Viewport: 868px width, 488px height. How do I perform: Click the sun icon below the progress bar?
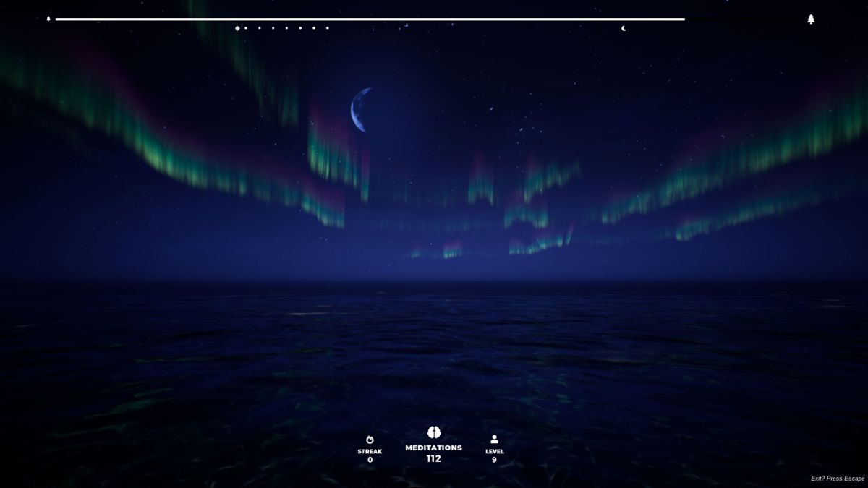point(237,28)
